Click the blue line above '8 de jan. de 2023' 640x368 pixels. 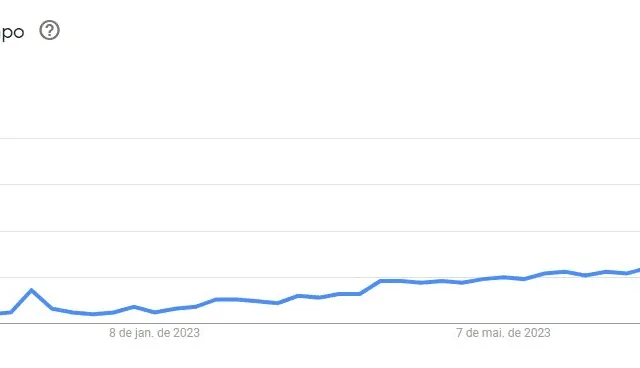(x=154, y=312)
